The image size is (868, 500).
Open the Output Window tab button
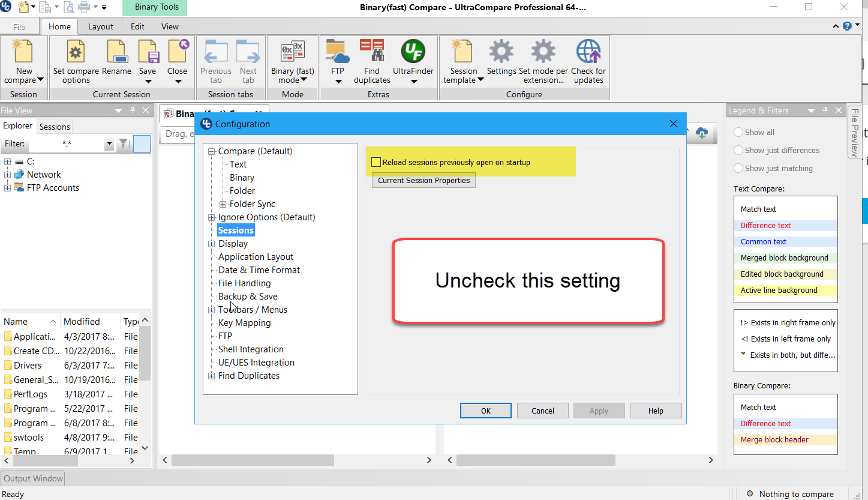(33, 478)
